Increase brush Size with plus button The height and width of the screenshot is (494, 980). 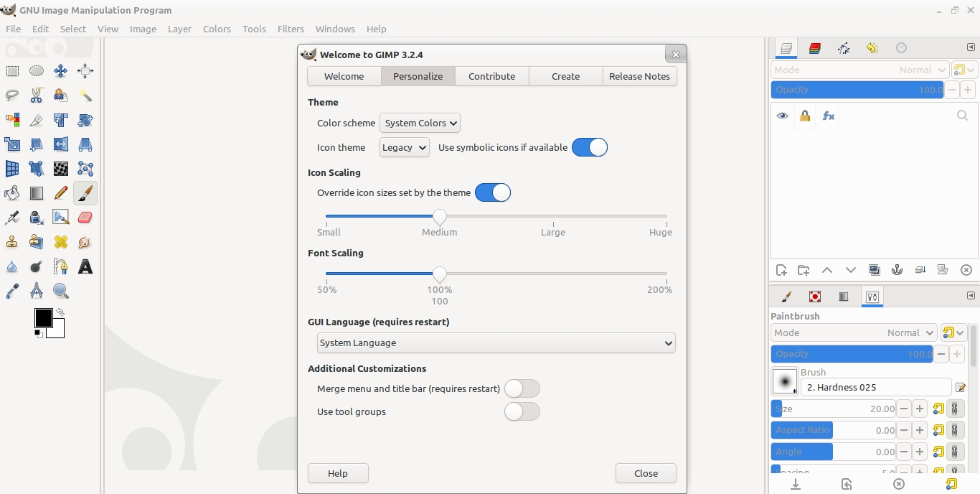click(x=920, y=409)
